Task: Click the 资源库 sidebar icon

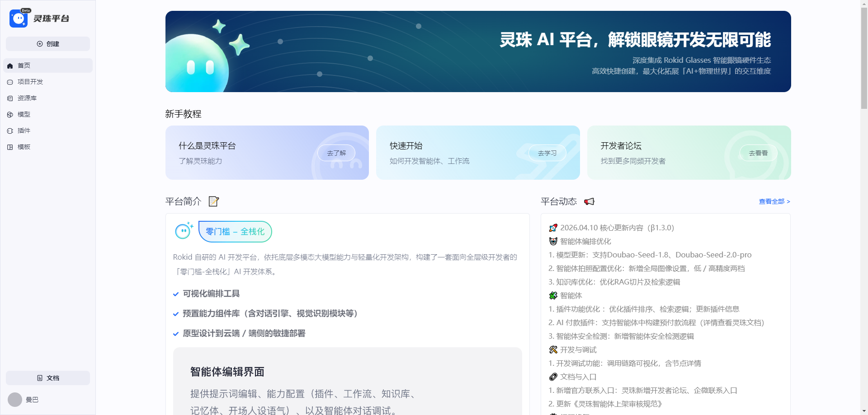Action: pos(10,98)
